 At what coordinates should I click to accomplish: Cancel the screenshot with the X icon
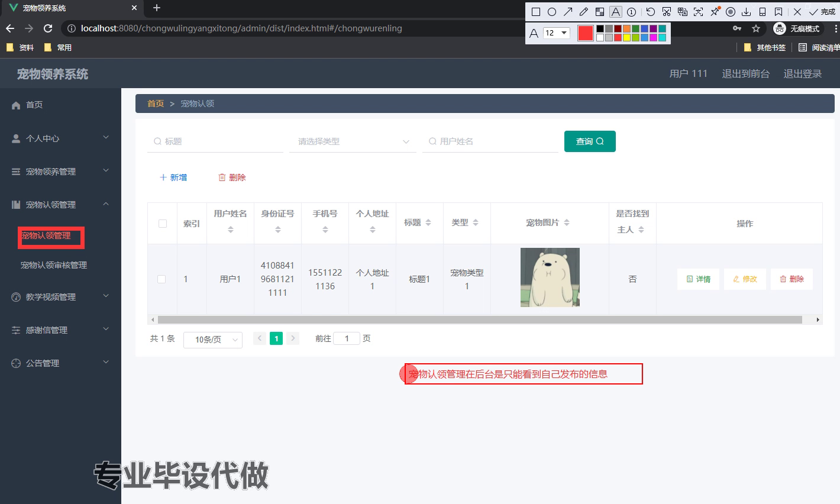797,12
